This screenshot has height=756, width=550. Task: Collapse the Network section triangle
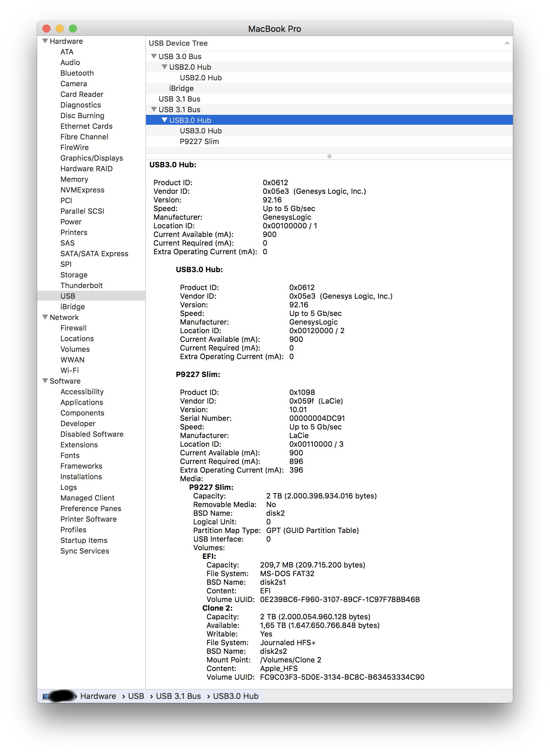(45, 317)
